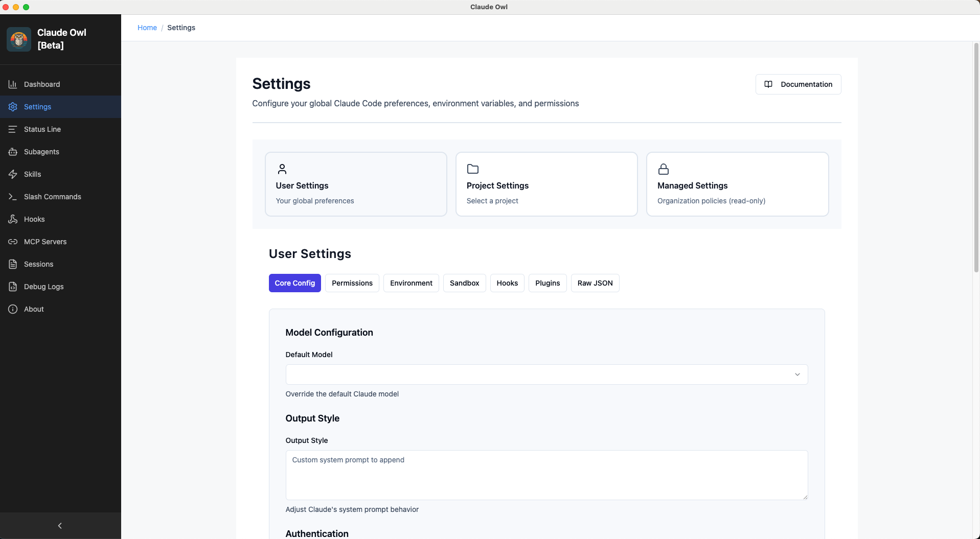The height and width of the screenshot is (539, 980).
Task: Open Dashboard label in the sidebar
Action: point(42,84)
